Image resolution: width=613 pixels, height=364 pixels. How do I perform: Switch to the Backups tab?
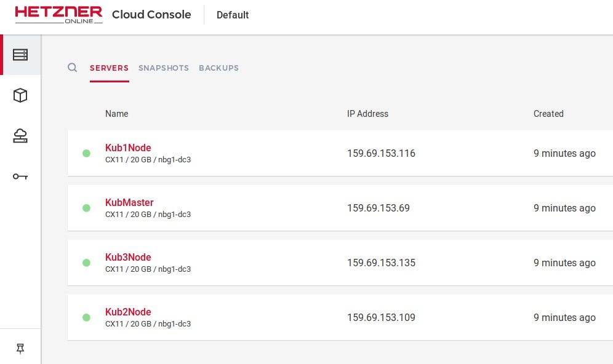coord(218,68)
